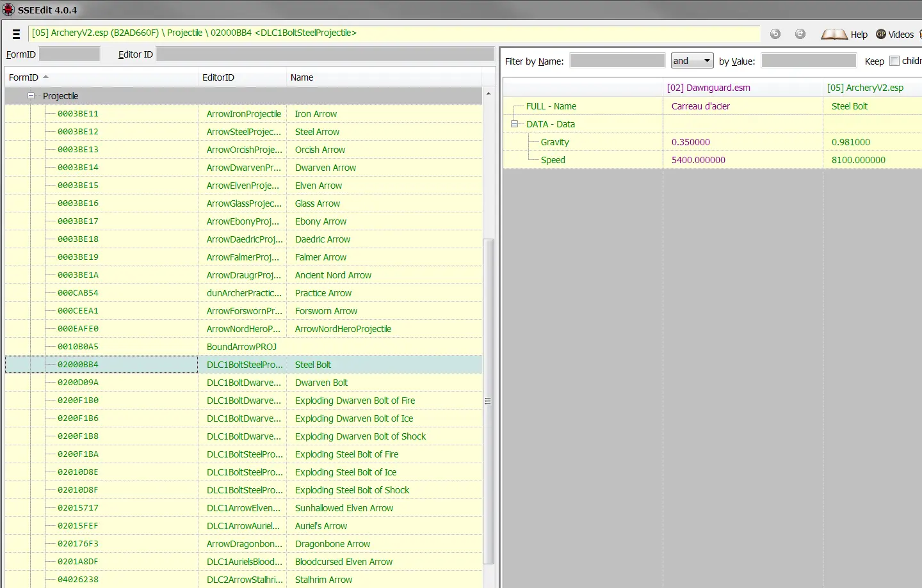Click ArcheryV2 name value Steel Bolt
Image resolution: width=922 pixels, height=588 pixels.
(850, 106)
